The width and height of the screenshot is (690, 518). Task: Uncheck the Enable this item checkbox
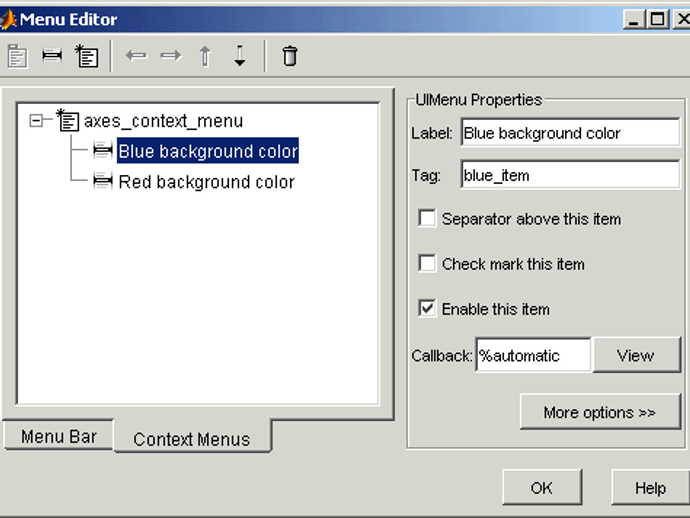(x=427, y=309)
